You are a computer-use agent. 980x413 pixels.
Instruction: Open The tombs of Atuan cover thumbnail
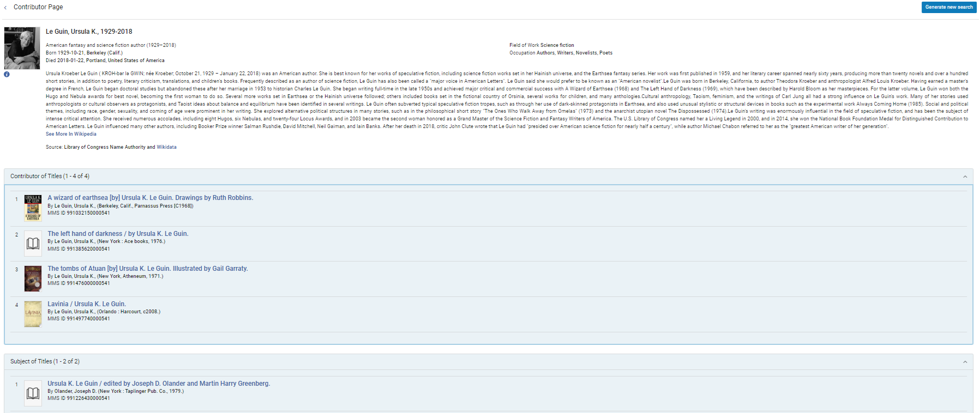(x=33, y=278)
